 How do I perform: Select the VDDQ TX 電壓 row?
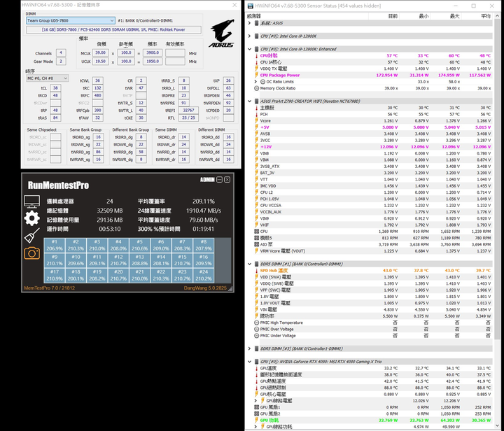pos(373,69)
